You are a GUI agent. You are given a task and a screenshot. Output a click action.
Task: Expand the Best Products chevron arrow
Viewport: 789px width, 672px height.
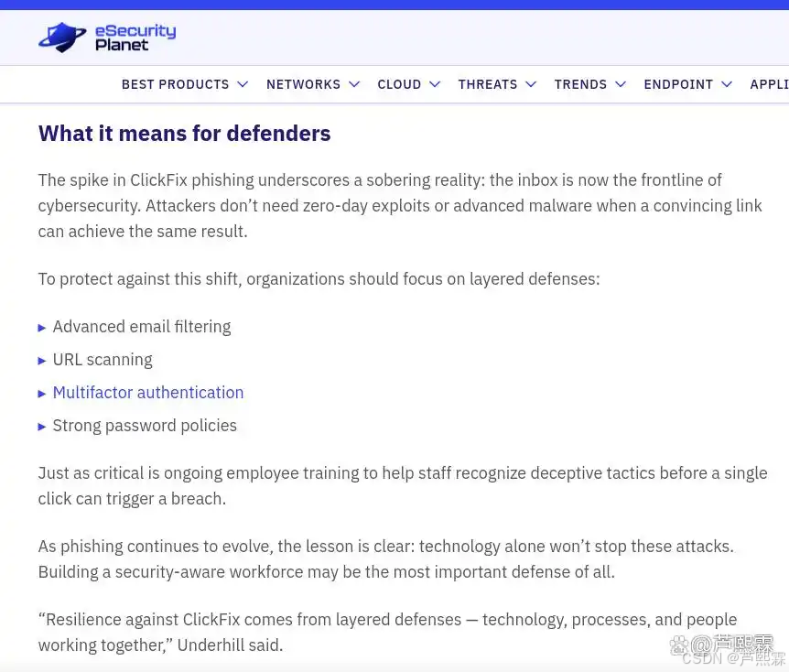click(x=243, y=84)
